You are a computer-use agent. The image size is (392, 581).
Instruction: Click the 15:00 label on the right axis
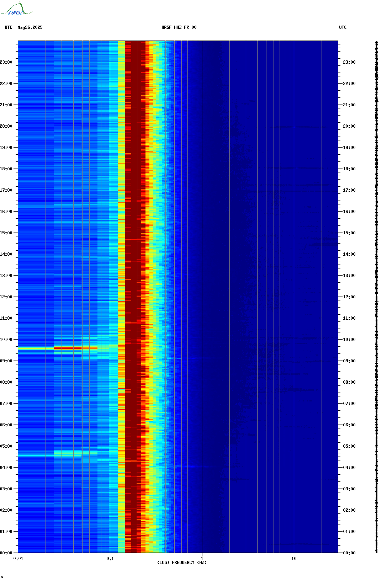click(x=349, y=233)
